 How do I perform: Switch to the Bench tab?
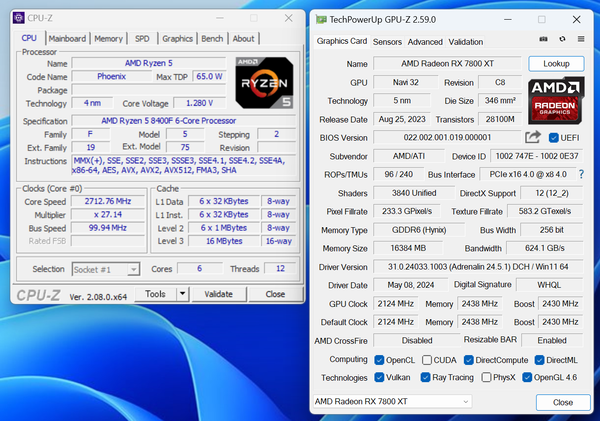click(x=212, y=39)
